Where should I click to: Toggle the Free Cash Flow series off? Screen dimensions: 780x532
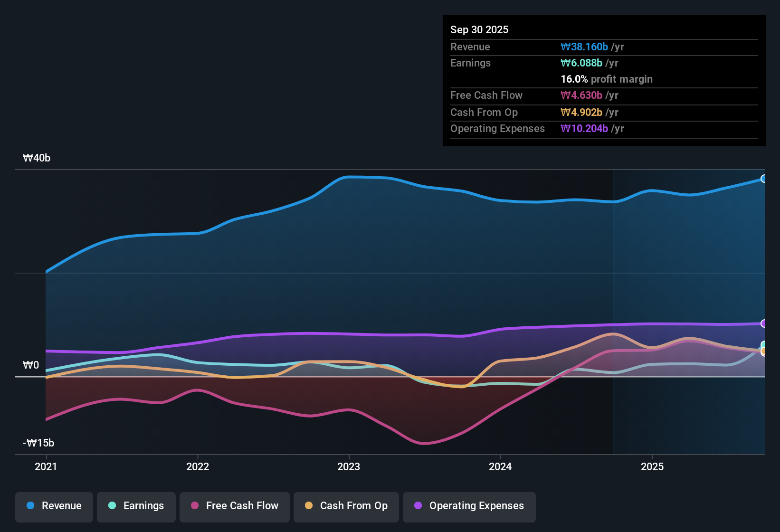(234, 506)
